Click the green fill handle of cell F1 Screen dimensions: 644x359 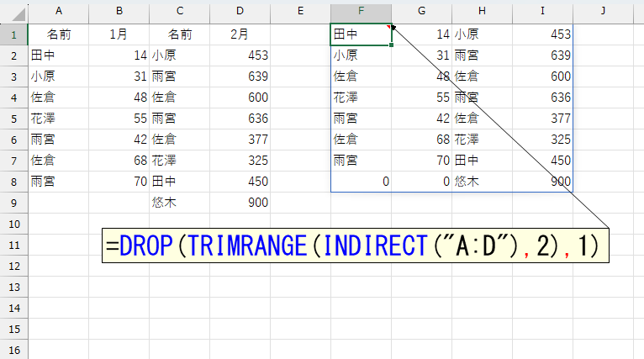(x=391, y=45)
